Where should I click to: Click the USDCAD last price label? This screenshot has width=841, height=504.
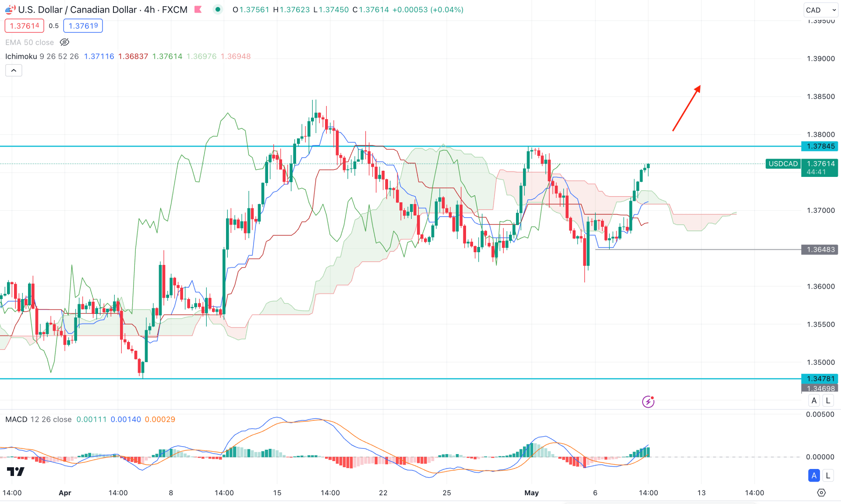[x=783, y=164]
